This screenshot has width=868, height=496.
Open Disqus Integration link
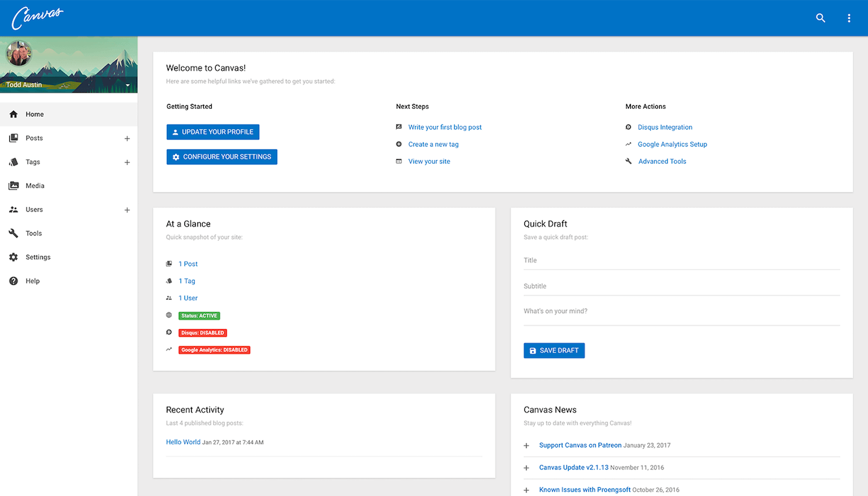tap(665, 127)
